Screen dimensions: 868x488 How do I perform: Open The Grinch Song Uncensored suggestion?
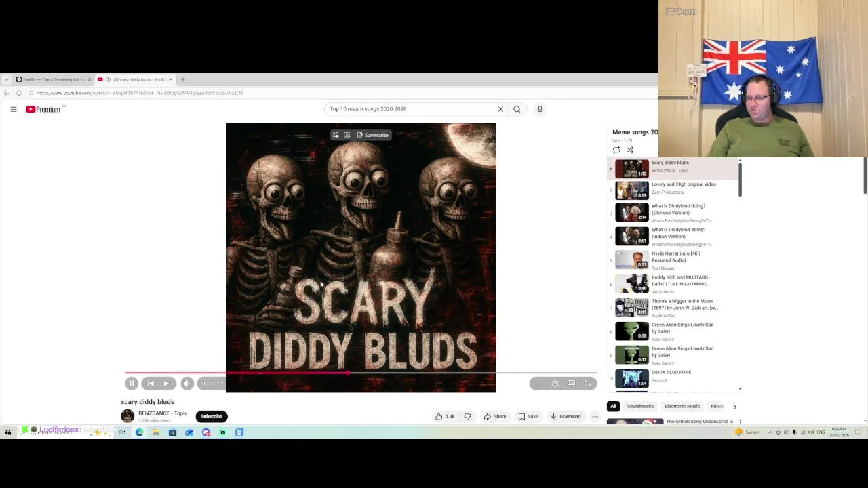click(x=699, y=422)
